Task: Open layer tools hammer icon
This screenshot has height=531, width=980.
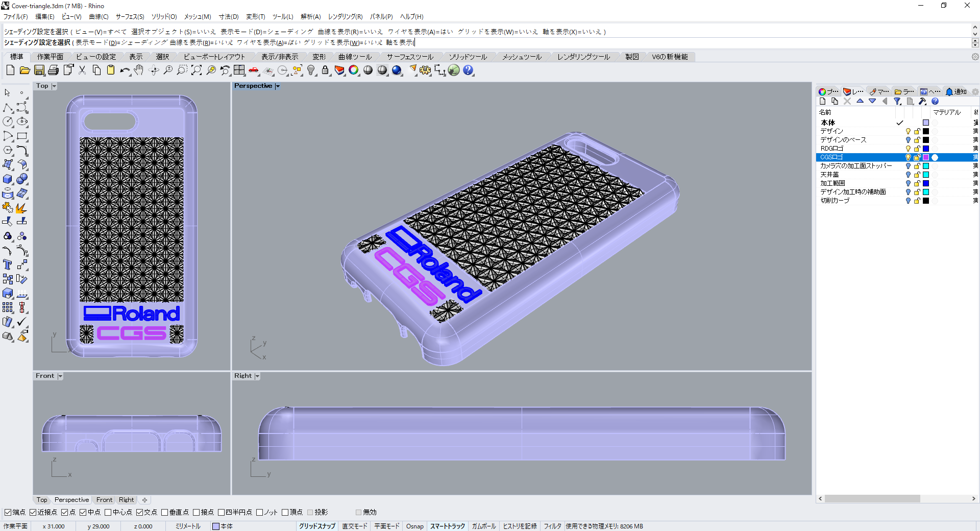Action: [x=922, y=101]
